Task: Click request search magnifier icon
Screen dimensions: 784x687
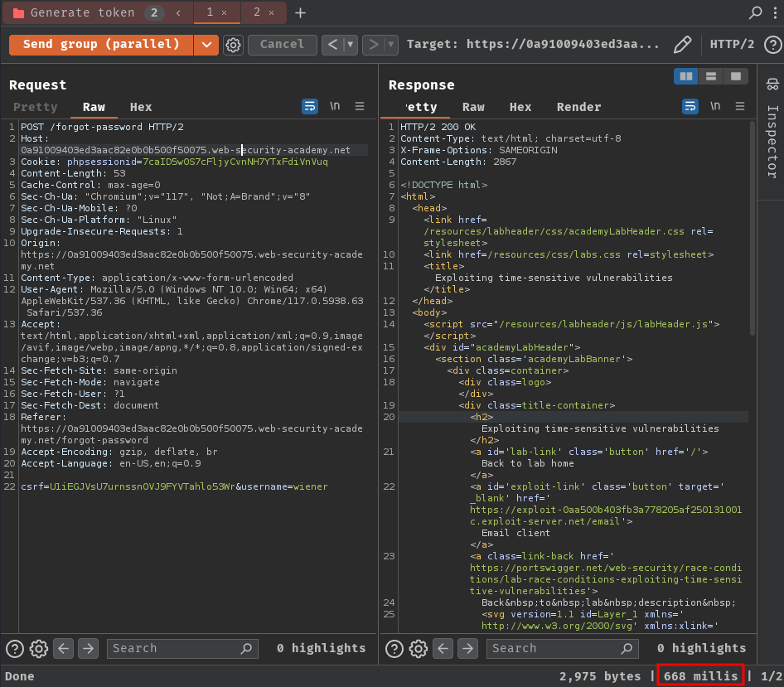Action: (246, 649)
